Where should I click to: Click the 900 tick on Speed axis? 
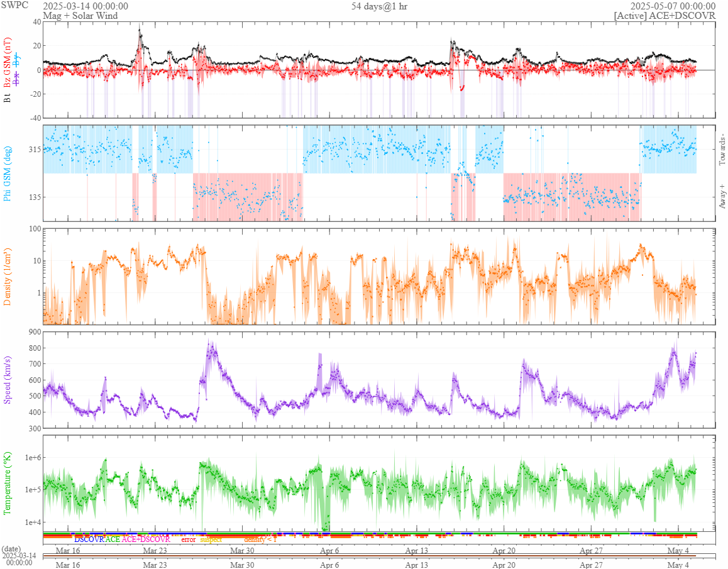point(35,331)
